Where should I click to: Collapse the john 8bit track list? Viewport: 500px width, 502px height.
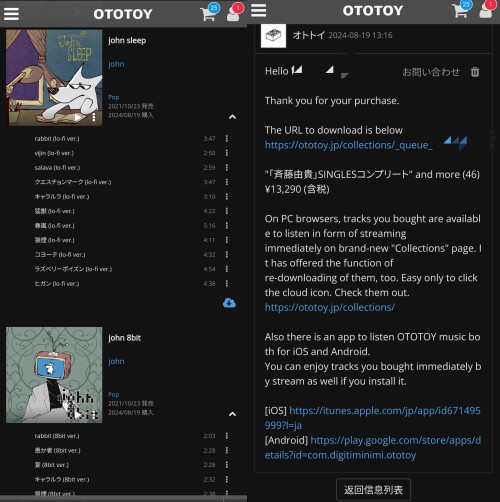coord(232,414)
